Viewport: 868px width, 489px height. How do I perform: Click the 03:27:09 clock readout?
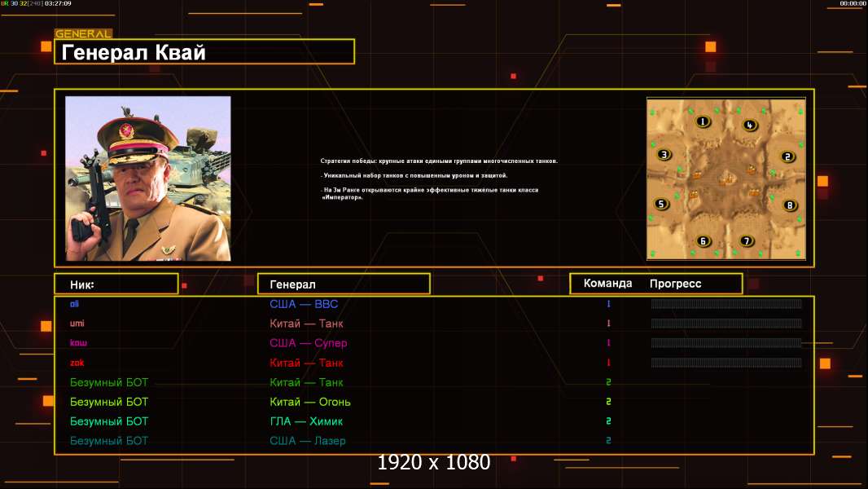coord(58,3)
